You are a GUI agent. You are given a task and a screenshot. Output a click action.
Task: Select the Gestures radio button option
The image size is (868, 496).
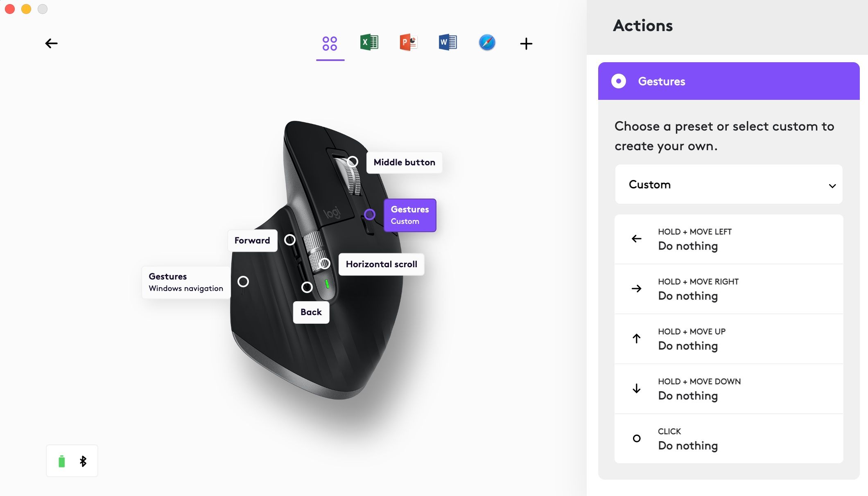pos(618,81)
